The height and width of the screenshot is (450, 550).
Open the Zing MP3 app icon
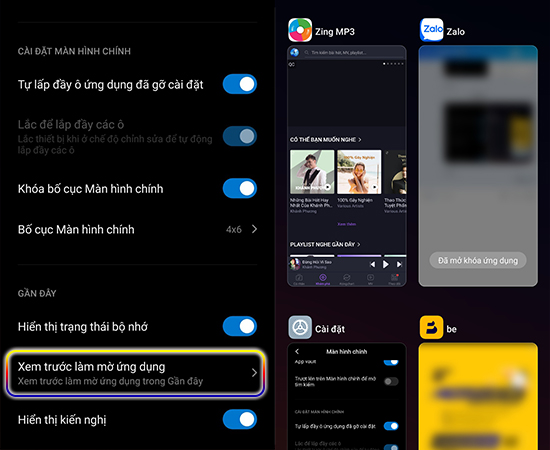tap(300, 30)
